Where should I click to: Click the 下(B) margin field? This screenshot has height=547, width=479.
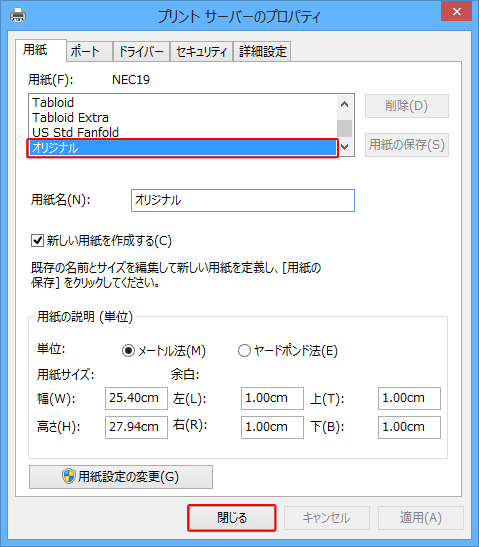pos(409,427)
